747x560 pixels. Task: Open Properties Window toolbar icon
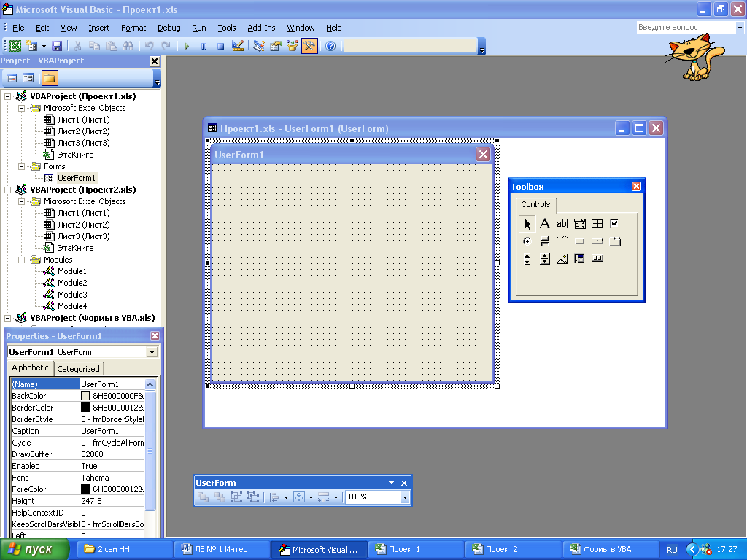(275, 46)
